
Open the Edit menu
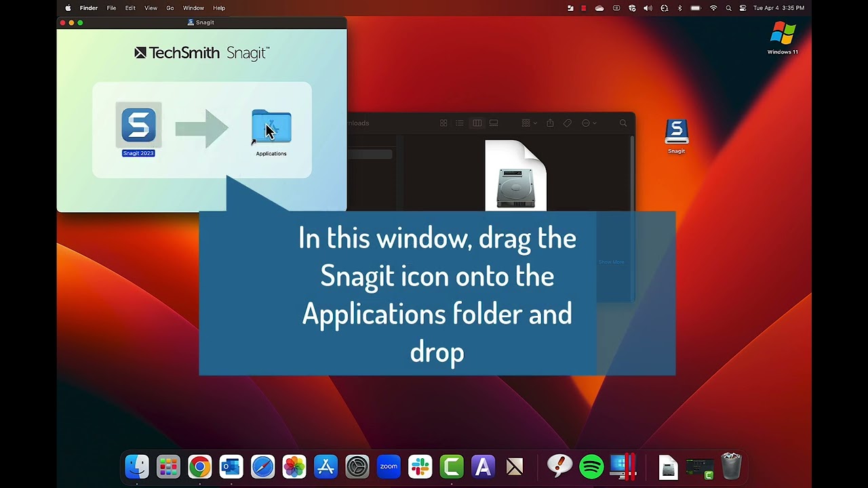130,8
